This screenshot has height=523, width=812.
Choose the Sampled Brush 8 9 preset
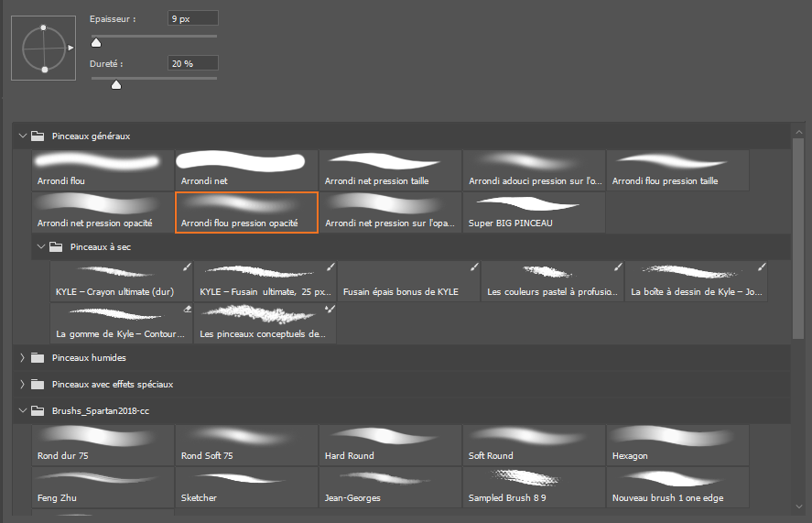coord(534,486)
